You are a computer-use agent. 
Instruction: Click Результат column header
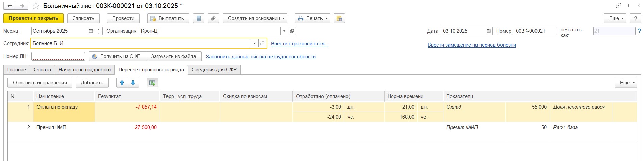tap(127, 96)
